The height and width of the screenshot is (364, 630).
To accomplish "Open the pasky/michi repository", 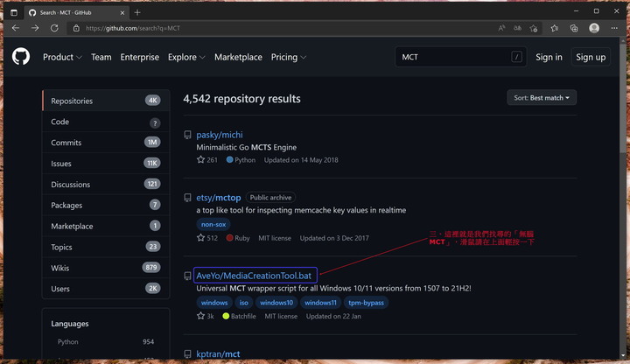I will point(220,135).
